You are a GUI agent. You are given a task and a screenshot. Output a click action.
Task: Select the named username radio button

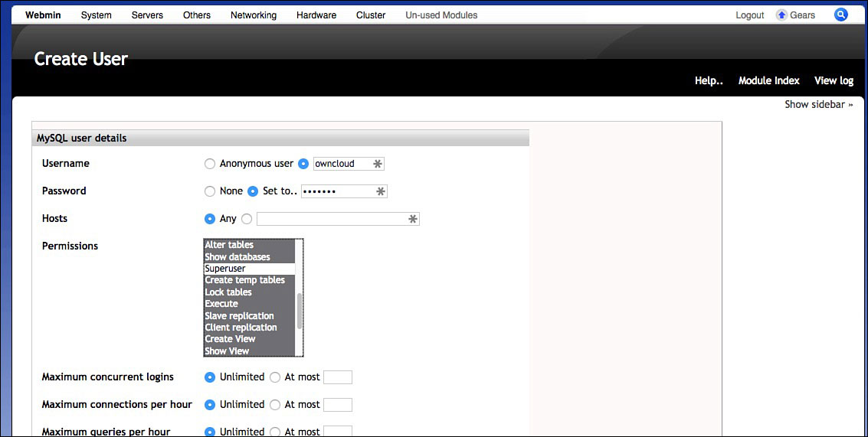click(303, 164)
